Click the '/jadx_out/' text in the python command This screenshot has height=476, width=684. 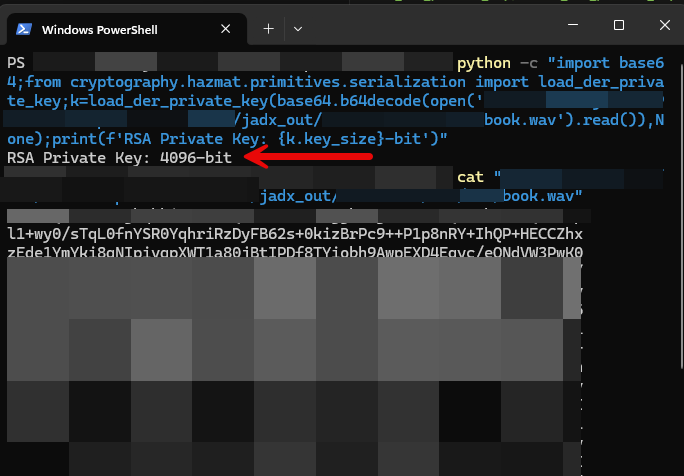tap(278, 120)
